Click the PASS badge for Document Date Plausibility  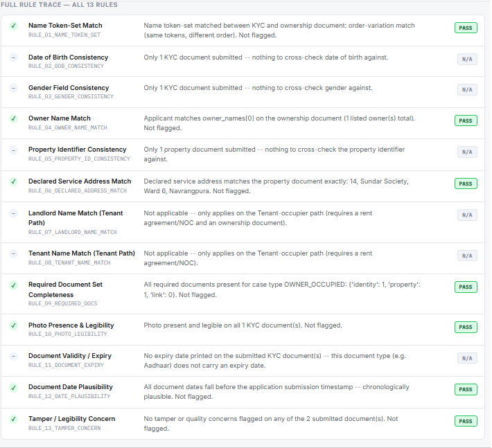click(466, 389)
